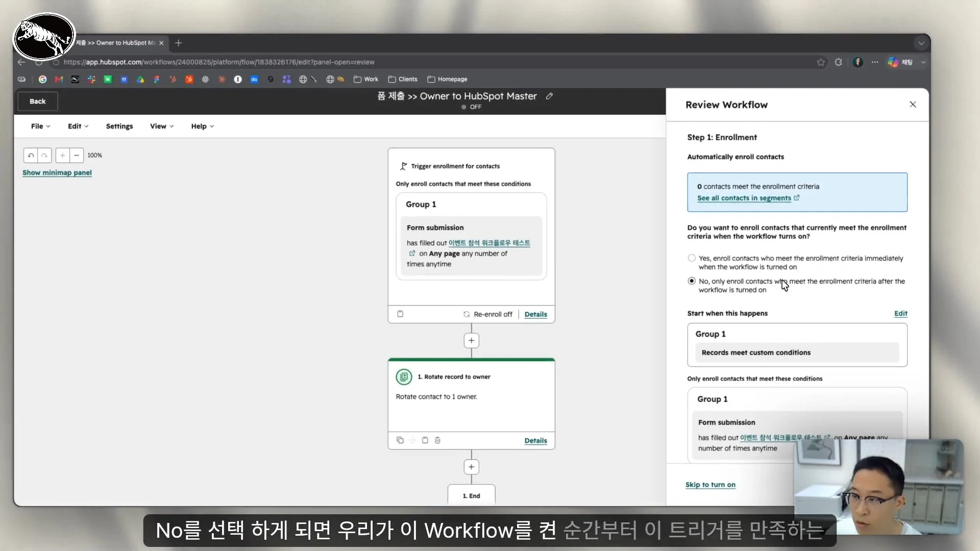Viewport: 980px width, 551px height.
Task: Expand the browser profile dropdown arrow
Action: pyautogui.click(x=923, y=62)
